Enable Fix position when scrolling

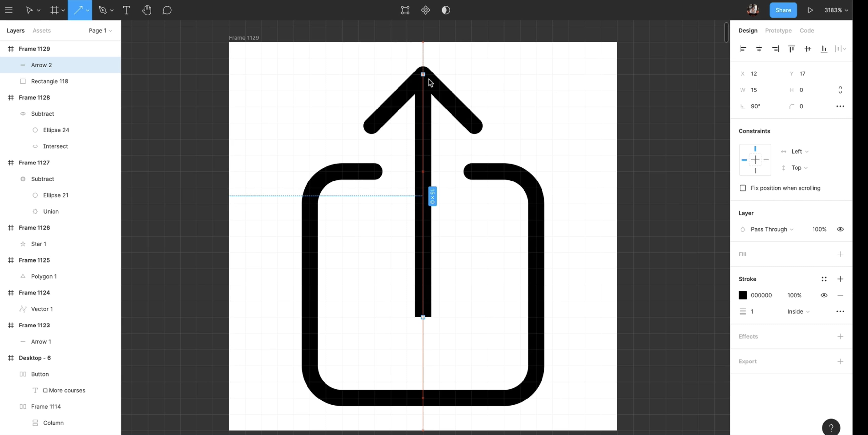tap(743, 188)
